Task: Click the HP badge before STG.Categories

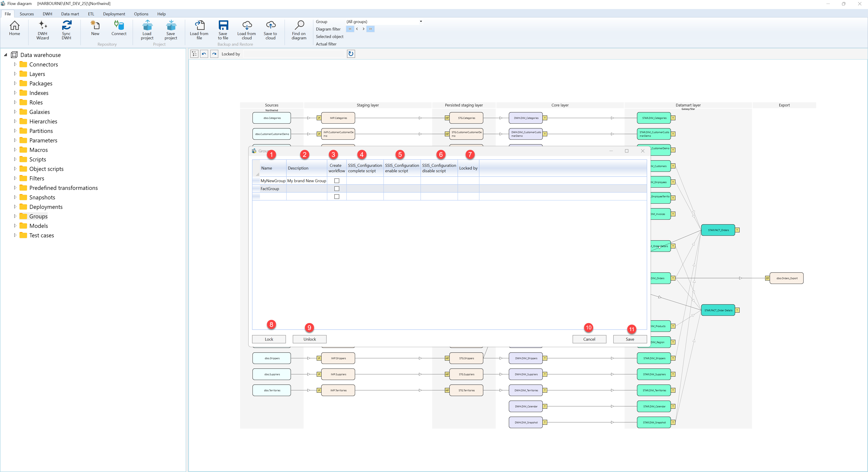Action: 447,118
